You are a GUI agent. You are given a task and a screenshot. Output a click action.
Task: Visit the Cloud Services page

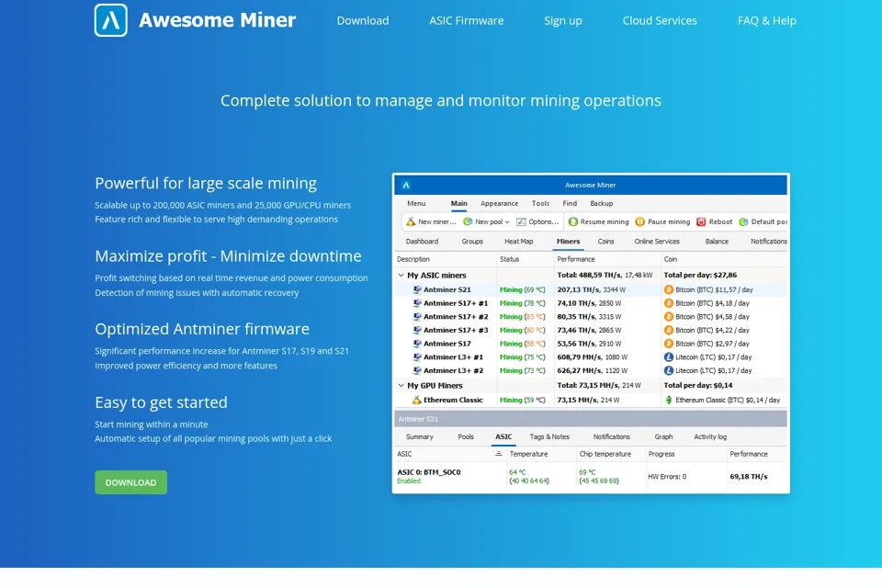[x=660, y=21]
